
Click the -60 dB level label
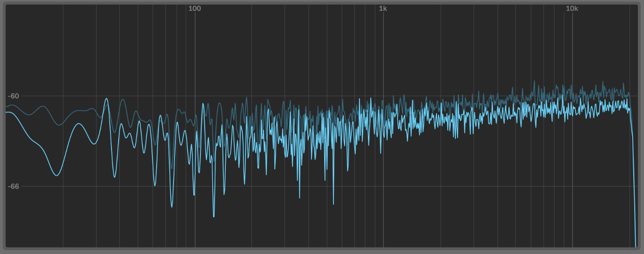(x=13, y=96)
